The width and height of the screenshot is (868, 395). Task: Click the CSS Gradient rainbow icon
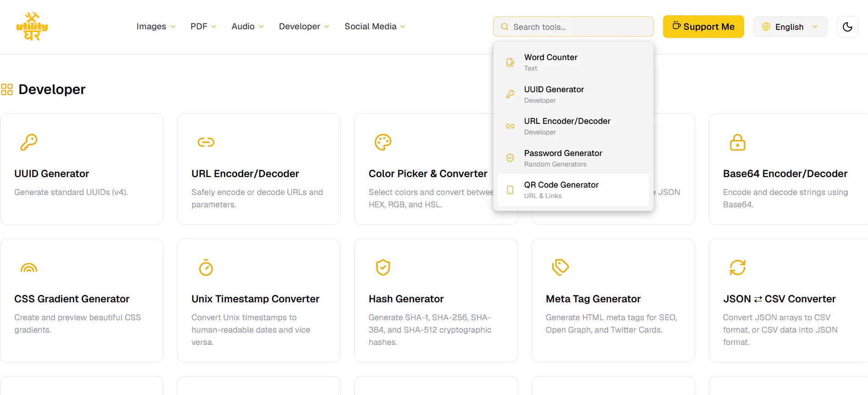(29, 267)
